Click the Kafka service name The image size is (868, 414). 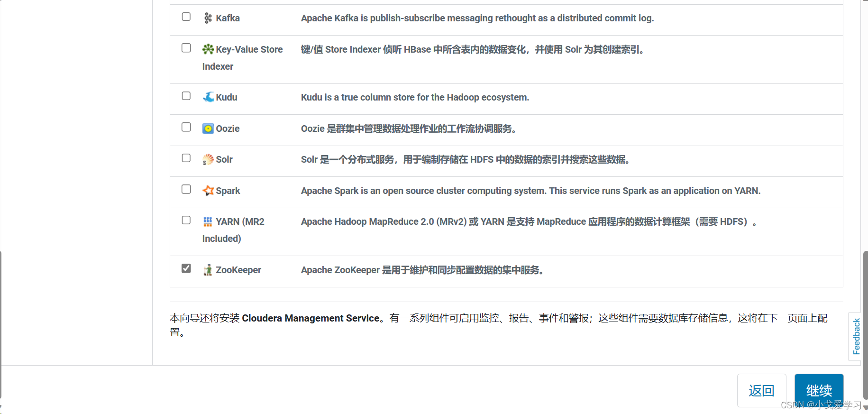[228, 18]
